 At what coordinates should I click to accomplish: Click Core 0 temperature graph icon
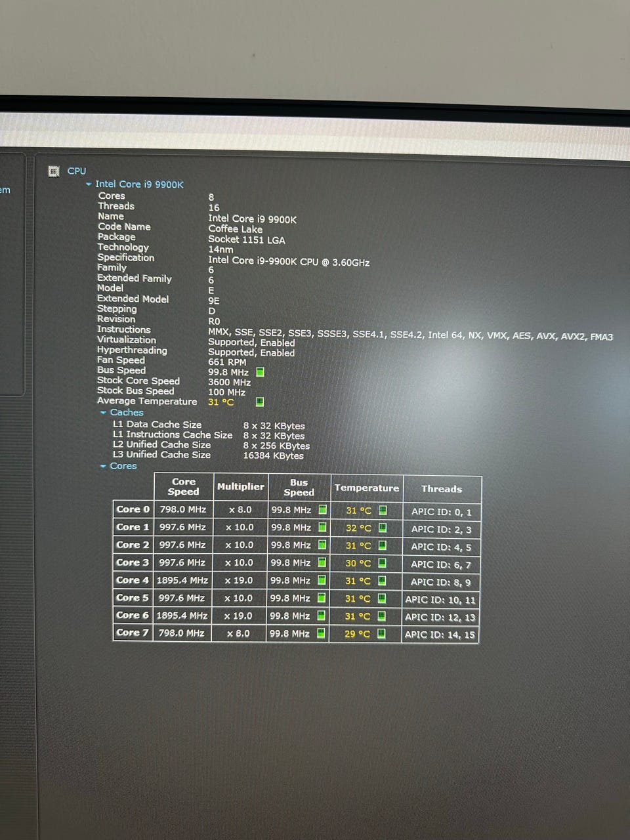tap(383, 510)
